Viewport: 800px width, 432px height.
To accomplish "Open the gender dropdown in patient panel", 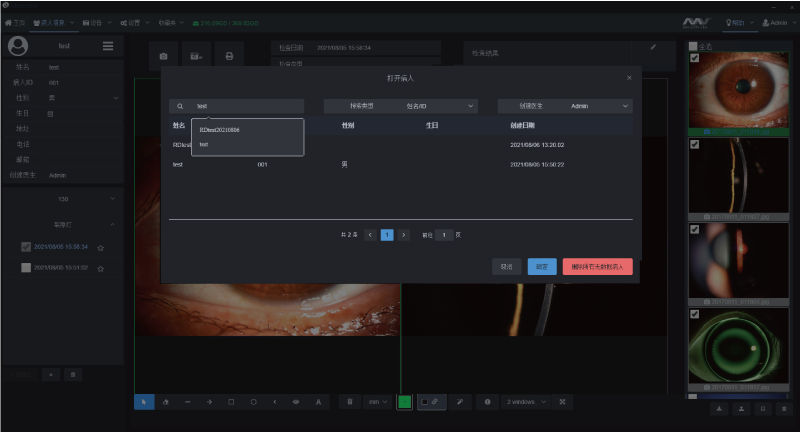I will 83,98.
